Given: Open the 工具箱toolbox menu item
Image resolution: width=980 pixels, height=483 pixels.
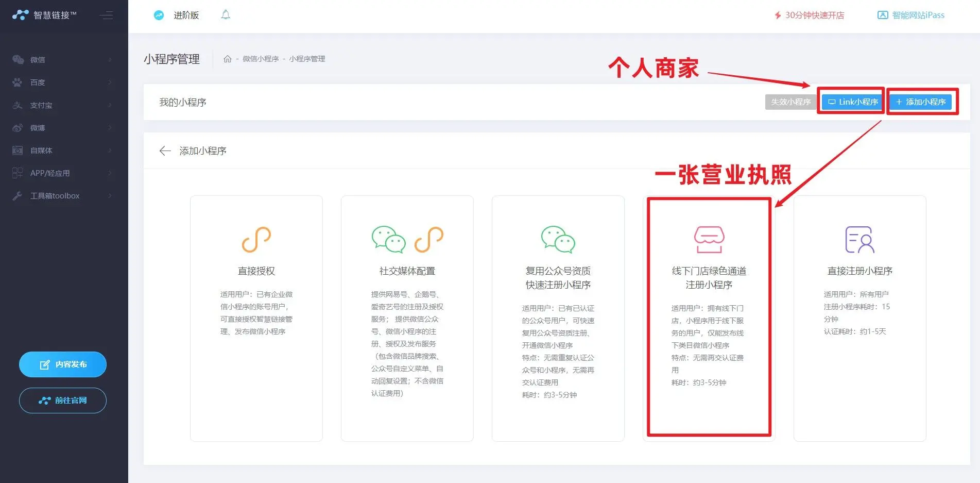Looking at the screenshot, I should coord(62,196).
